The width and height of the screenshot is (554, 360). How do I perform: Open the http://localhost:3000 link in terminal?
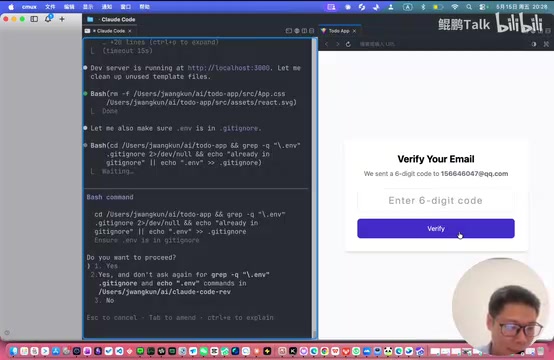tap(228, 68)
